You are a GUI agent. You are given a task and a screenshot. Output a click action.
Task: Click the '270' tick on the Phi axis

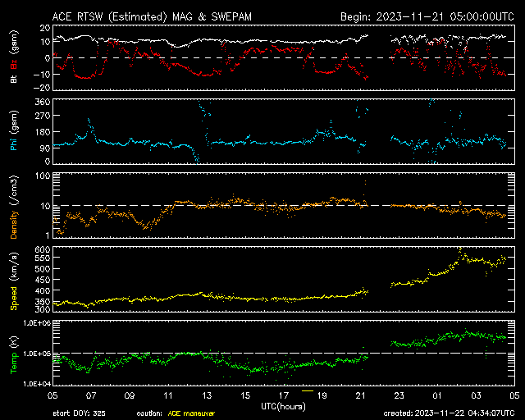(x=43, y=116)
